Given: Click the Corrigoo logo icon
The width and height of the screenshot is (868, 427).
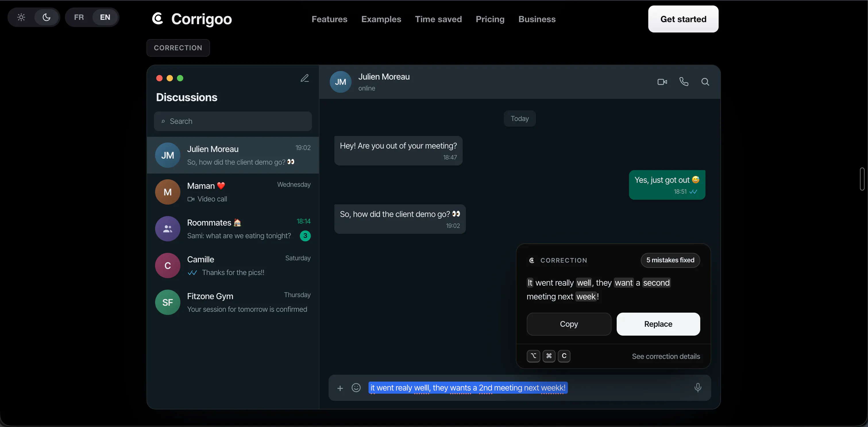Looking at the screenshot, I should [158, 19].
